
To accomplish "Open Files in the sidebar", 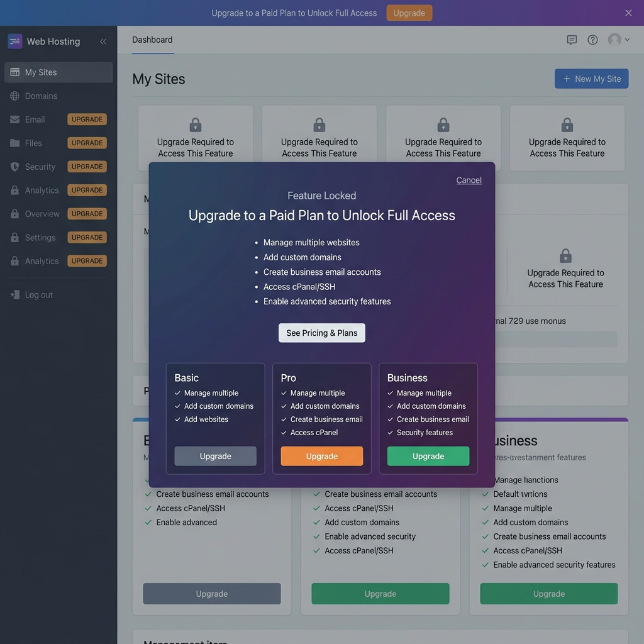I will [33, 143].
